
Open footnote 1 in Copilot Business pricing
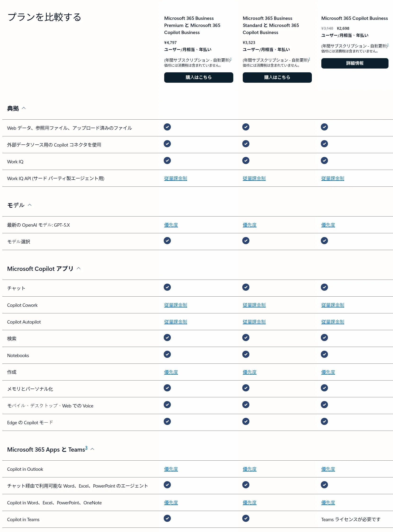click(388, 45)
